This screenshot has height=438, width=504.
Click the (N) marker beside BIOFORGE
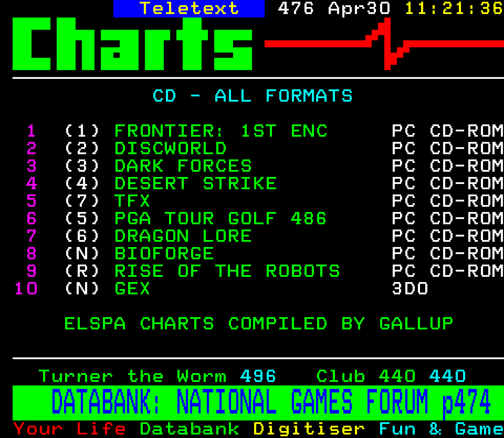(x=82, y=254)
